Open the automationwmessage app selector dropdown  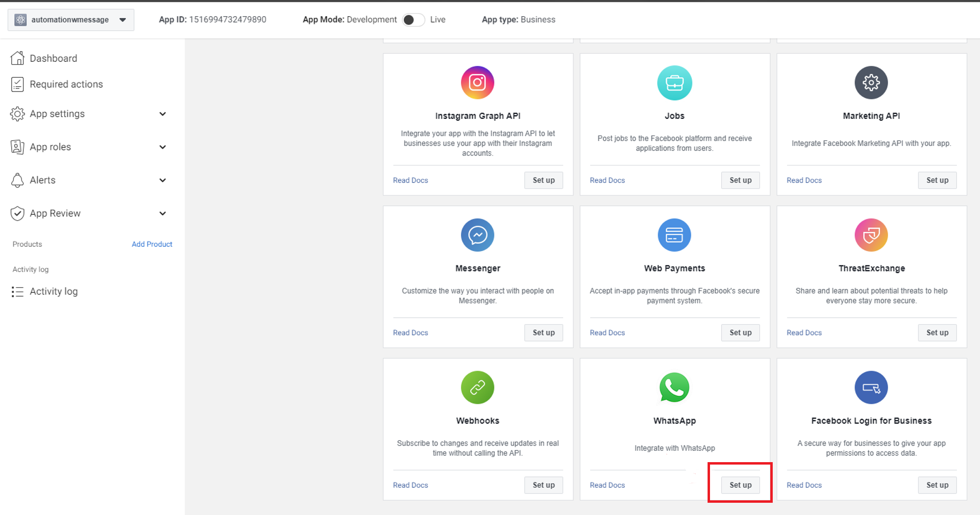[x=71, y=20]
